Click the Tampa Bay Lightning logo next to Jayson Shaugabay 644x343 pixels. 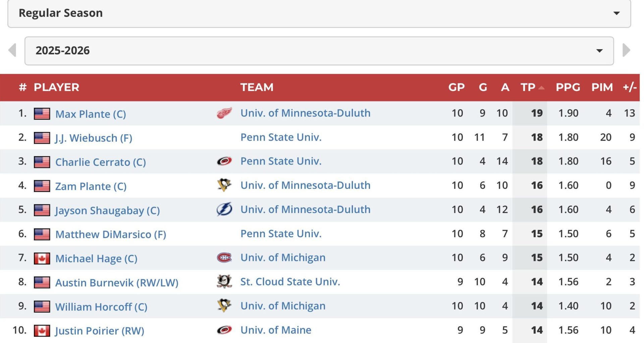(x=224, y=209)
